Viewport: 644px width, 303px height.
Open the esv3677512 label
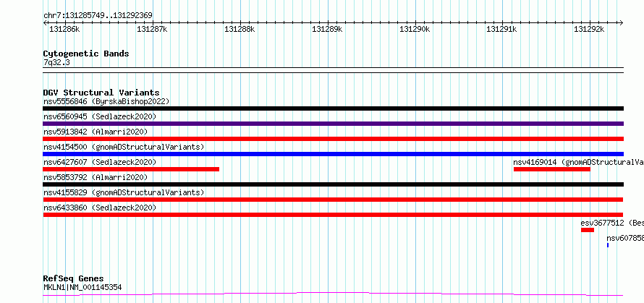tap(612, 223)
